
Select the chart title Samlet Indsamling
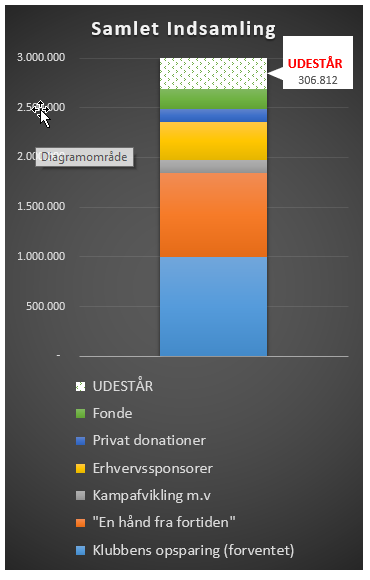(x=184, y=29)
